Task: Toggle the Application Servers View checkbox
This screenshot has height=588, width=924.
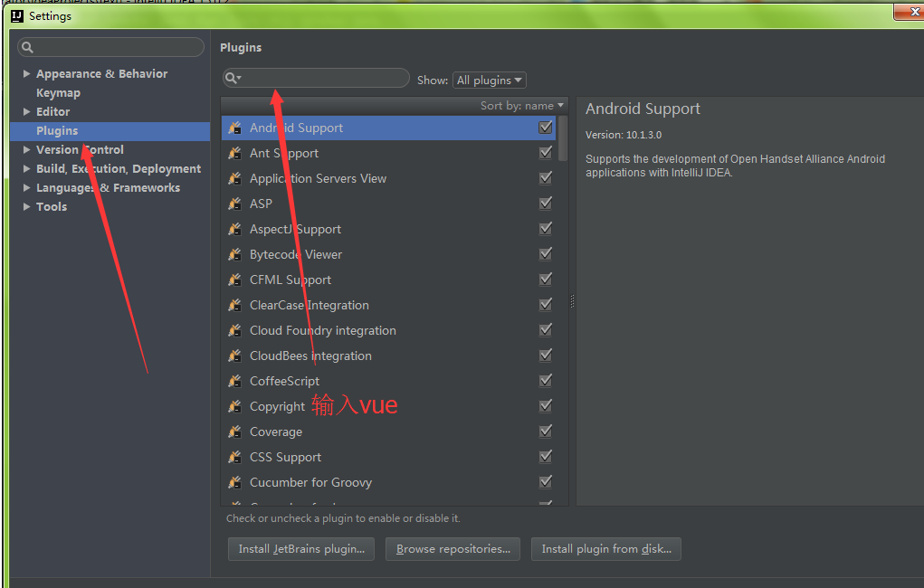Action: tap(546, 178)
